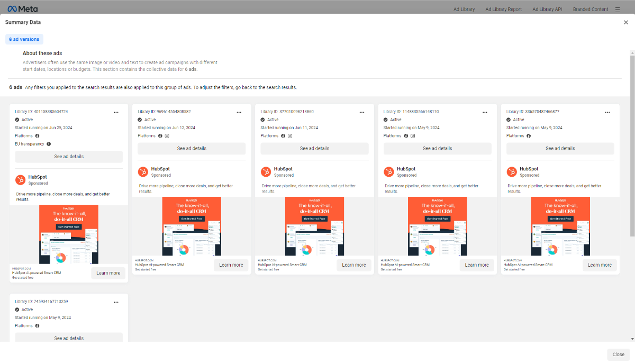Click See ad details on Library ID 969614554808582
The image size is (635, 364).
(x=192, y=148)
